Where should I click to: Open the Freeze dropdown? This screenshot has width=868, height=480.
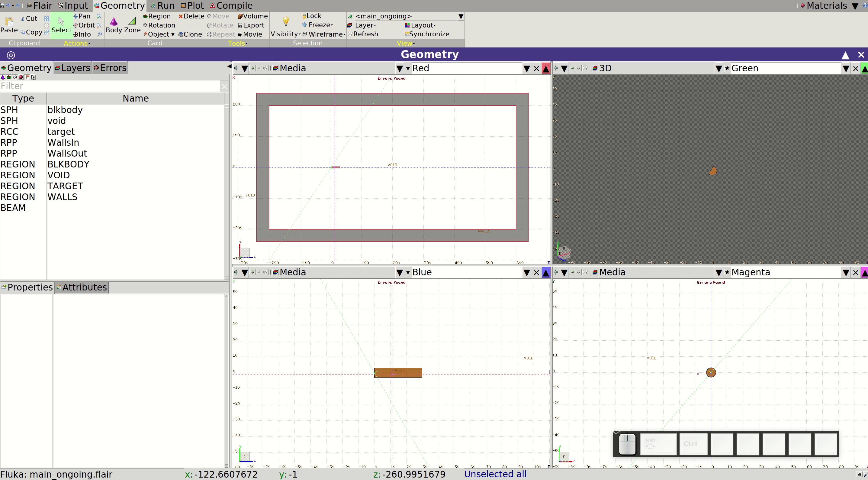point(317,25)
